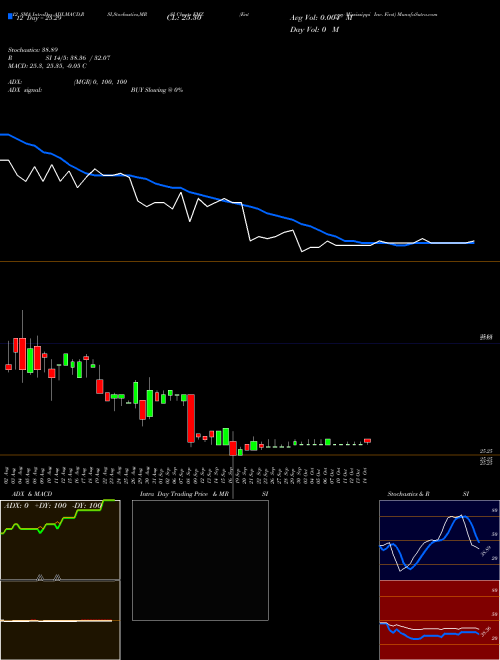This screenshot has width=500, height=660.
Task: Click the 'Stochastics & R' panel title
Action: click(408, 494)
